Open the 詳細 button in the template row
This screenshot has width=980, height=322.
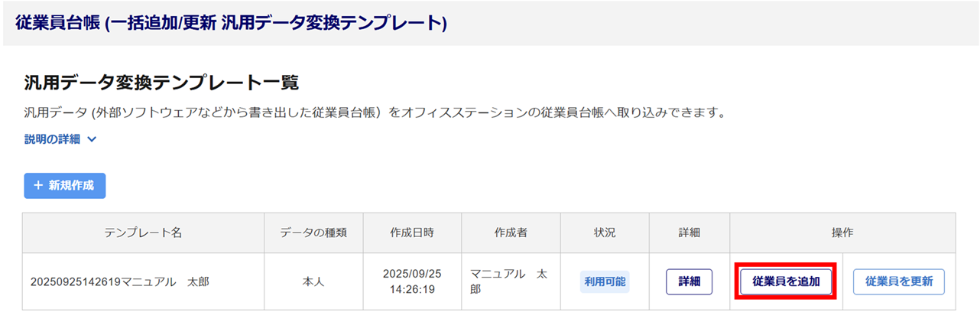coord(689,281)
